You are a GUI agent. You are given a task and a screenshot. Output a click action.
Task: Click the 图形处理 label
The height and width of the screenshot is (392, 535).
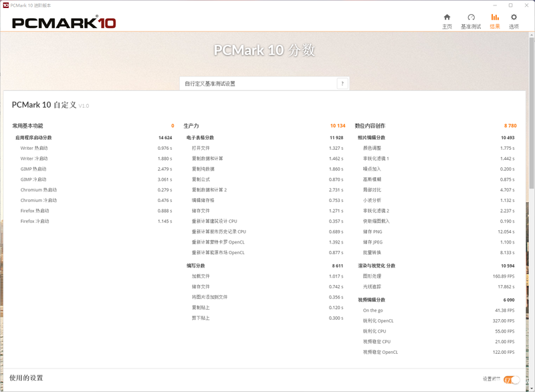(x=372, y=276)
